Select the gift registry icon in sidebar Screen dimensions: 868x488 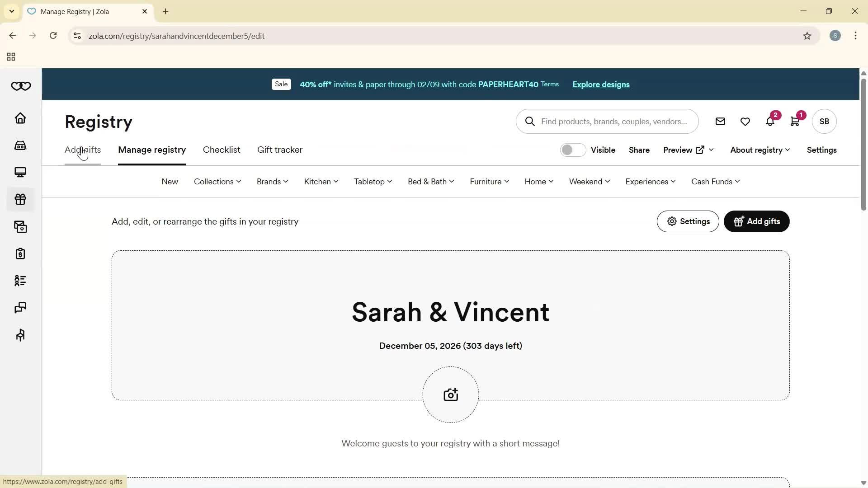tap(20, 199)
